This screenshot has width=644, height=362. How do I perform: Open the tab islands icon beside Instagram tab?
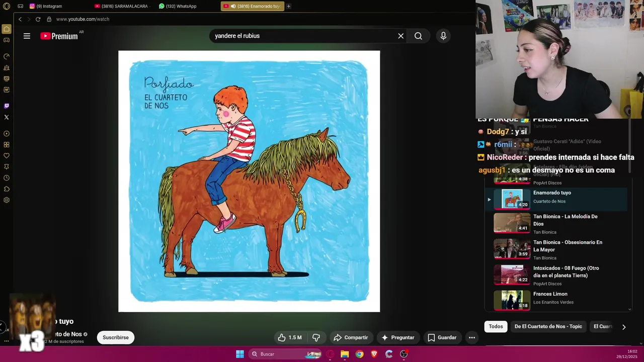[x=20, y=6]
